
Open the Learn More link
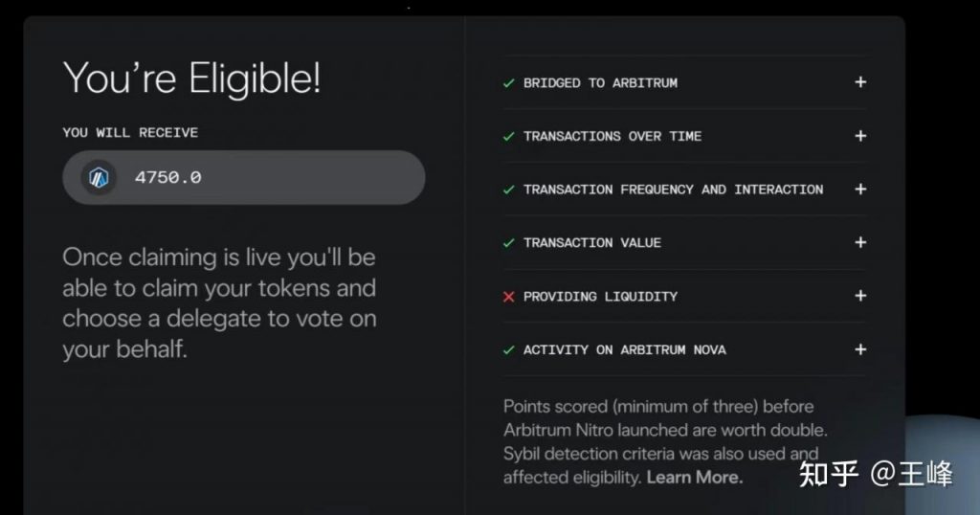click(694, 477)
